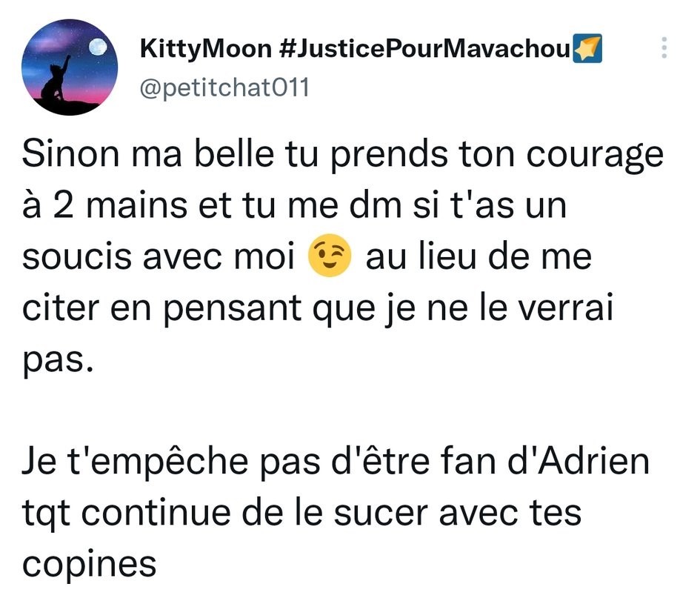Click the word "sucer" in second paragraph
The height and width of the screenshot is (601, 700).
click(381, 514)
